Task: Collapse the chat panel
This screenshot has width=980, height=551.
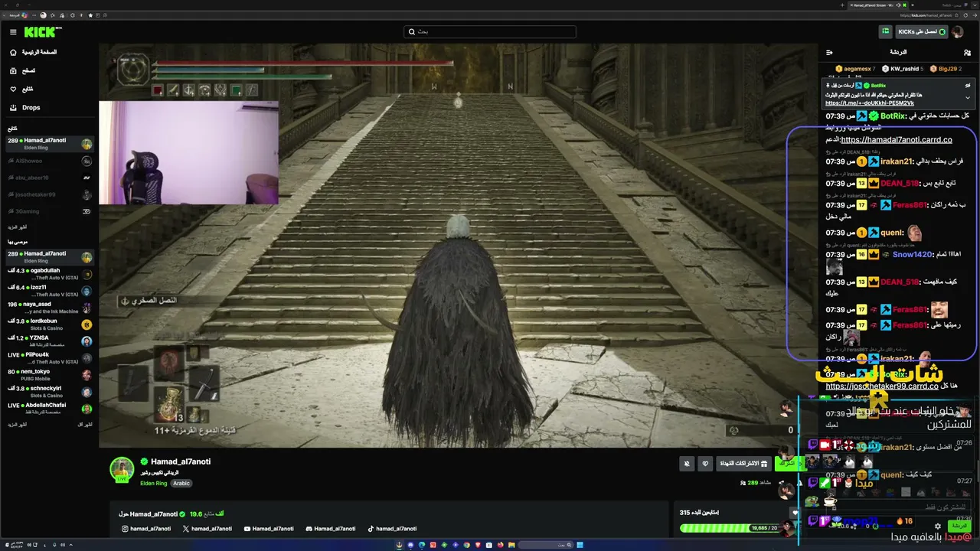Action: (829, 52)
